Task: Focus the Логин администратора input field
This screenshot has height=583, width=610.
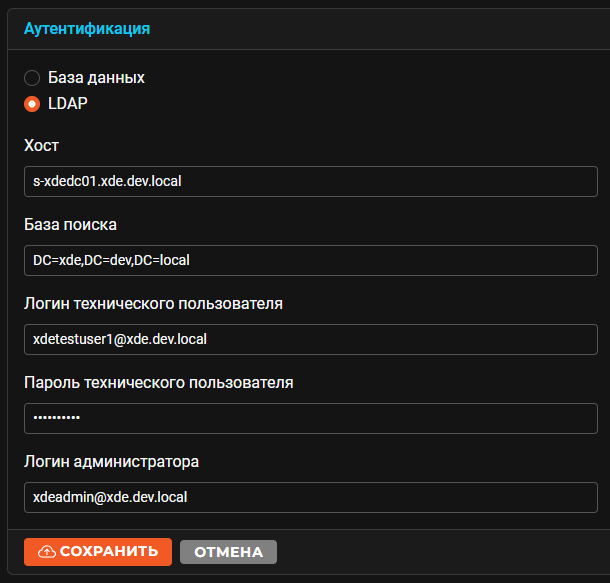Action: point(310,497)
